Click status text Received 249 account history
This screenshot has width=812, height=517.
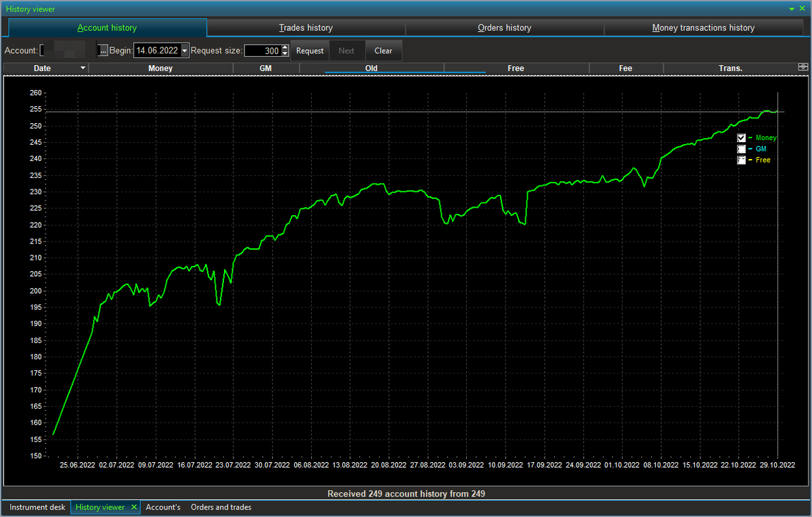click(406, 494)
